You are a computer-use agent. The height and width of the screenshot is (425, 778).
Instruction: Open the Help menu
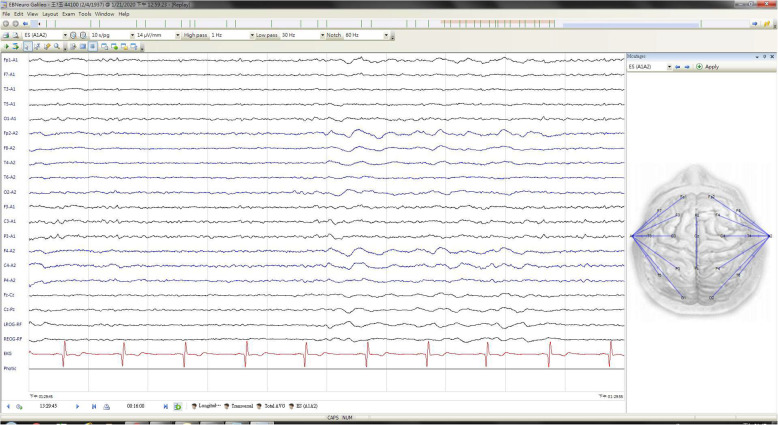pyautogui.click(x=124, y=14)
